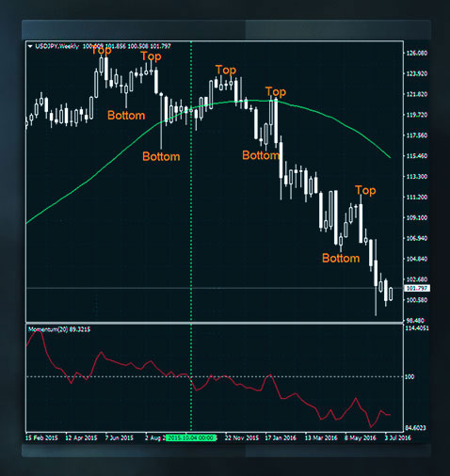
Task: Click the 'Top' label near 111.200
Action: point(365,190)
